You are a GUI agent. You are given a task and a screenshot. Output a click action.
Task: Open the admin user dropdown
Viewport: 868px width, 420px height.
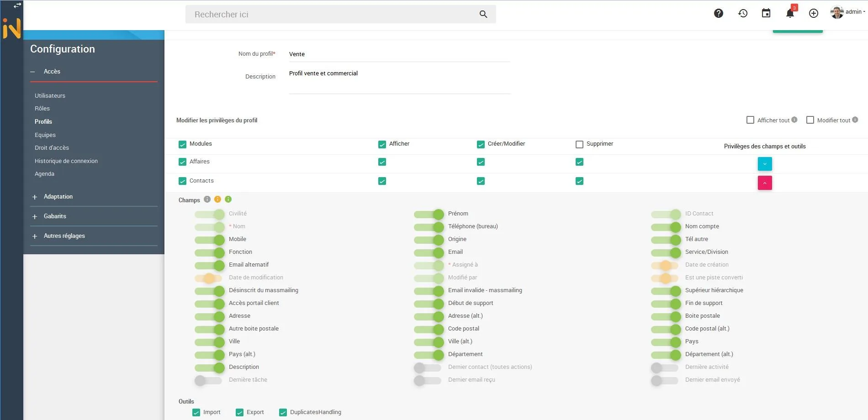pos(855,12)
